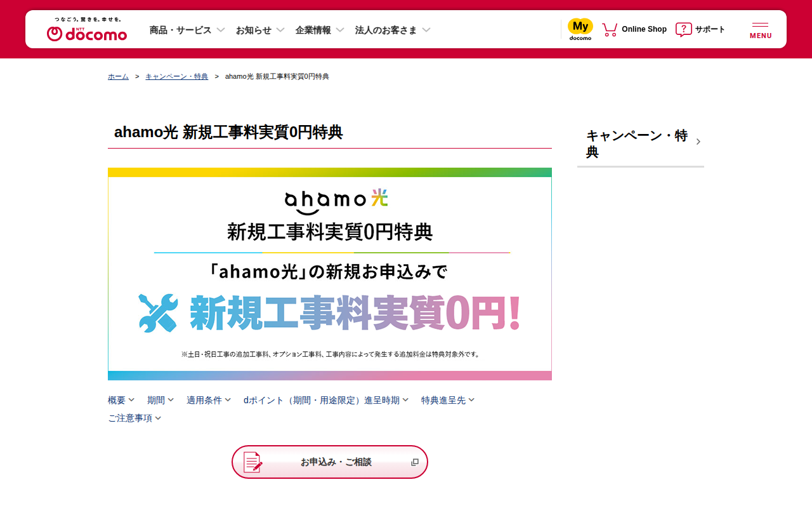
Task: Click breadcrumb text ahamo光 新規工事料実質0円特典
Action: [x=277, y=76]
